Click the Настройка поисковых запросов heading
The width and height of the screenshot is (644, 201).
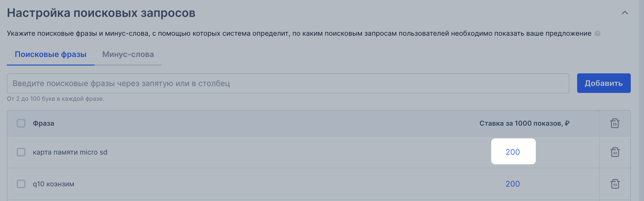click(x=101, y=13)
